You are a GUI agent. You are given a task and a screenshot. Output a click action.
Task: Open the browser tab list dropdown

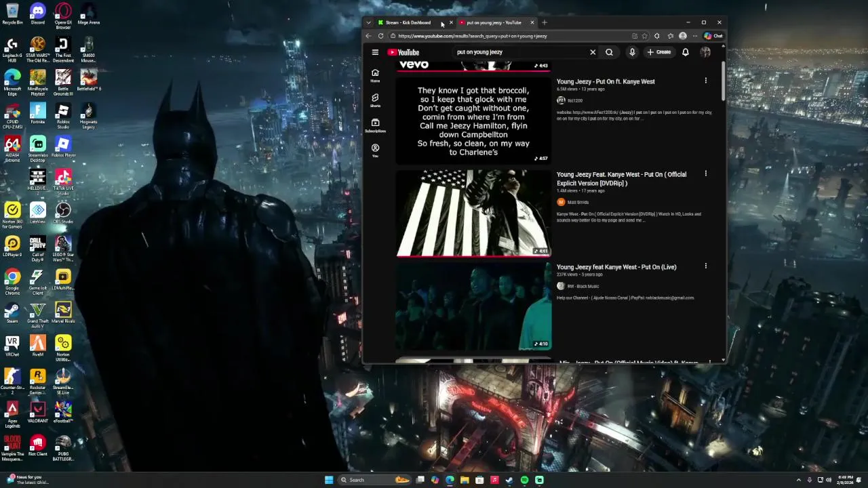pyautogui.click(x=368, y=22)
